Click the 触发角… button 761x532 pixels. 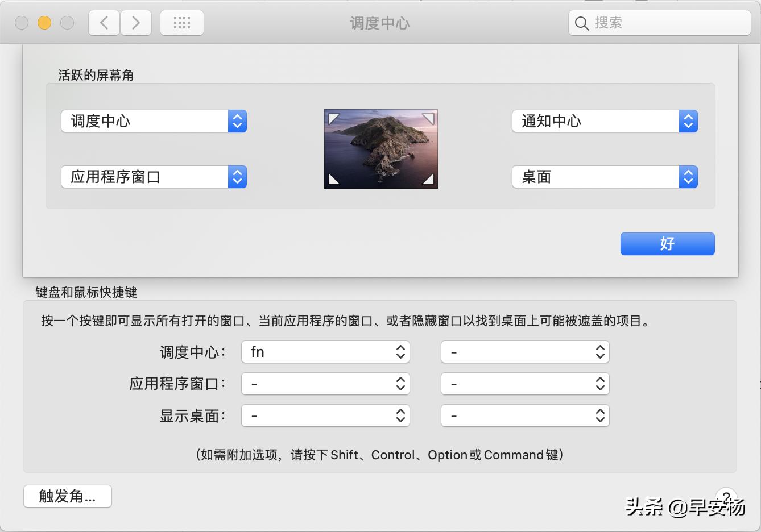[67, 496]
